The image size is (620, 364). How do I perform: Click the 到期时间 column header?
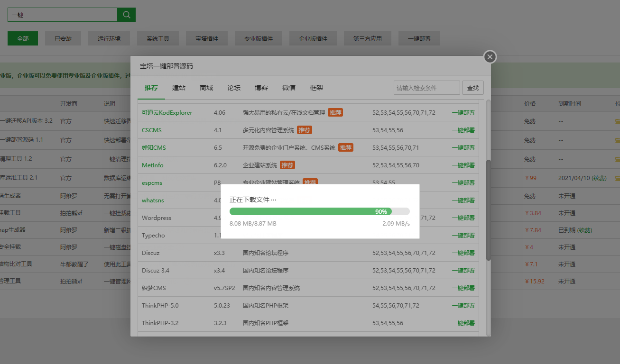(x=570, y=104)
